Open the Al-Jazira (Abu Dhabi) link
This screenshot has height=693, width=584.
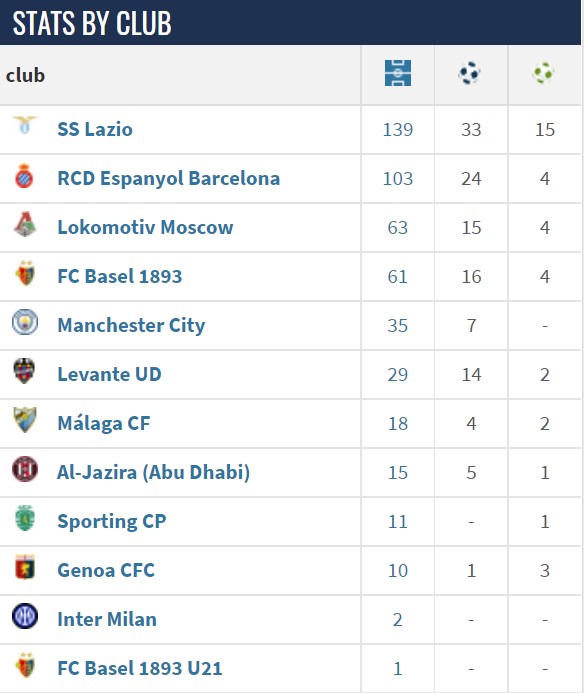click(153, 472)
